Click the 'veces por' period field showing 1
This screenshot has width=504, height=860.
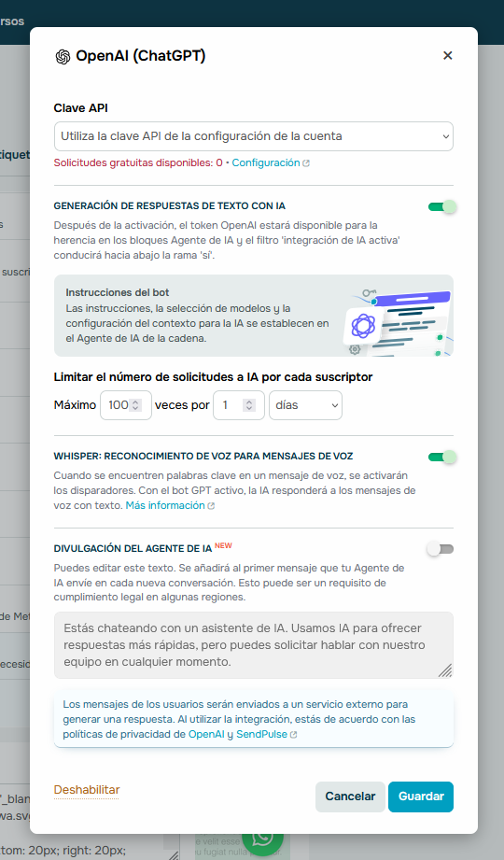[239, 405]
